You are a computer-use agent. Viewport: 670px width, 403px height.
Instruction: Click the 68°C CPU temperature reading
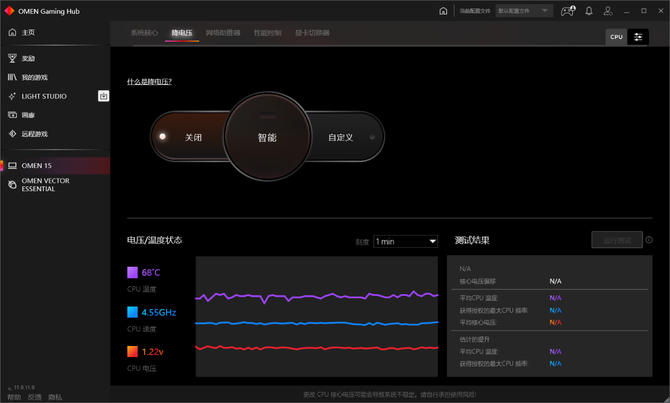tap(151, 272)
